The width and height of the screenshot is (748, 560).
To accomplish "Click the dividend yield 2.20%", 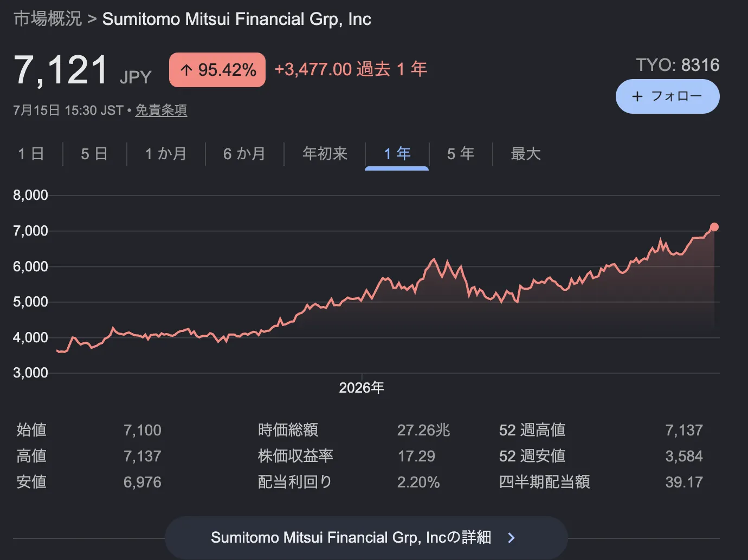I will pyautogui.click(x=418, y=482).
